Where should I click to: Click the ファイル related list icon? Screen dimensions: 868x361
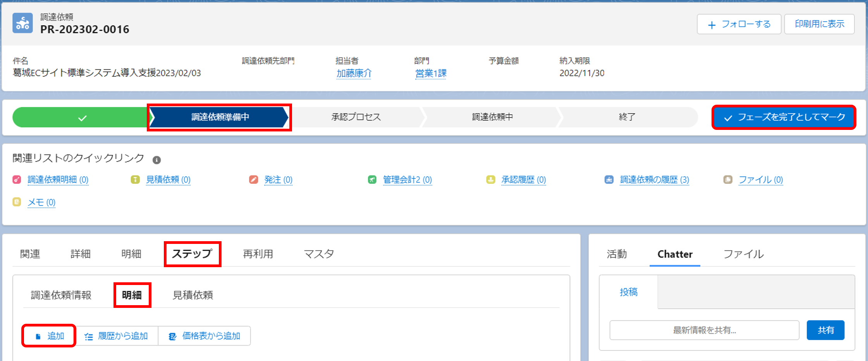click(x=728, y=180)
